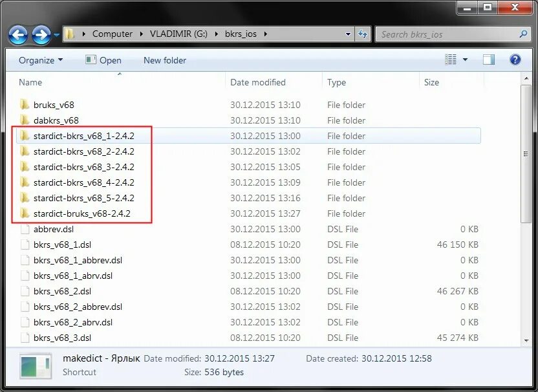The height and width of the screenshot is (392, 538).
Task: Click the name stardict-bruks_v68-2.4.2
Action: coord(82,213)
